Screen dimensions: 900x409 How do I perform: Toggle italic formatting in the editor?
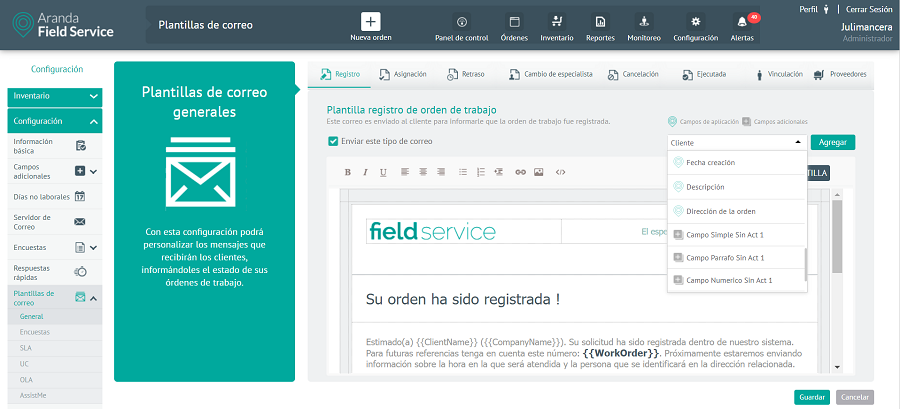point(365,172)
